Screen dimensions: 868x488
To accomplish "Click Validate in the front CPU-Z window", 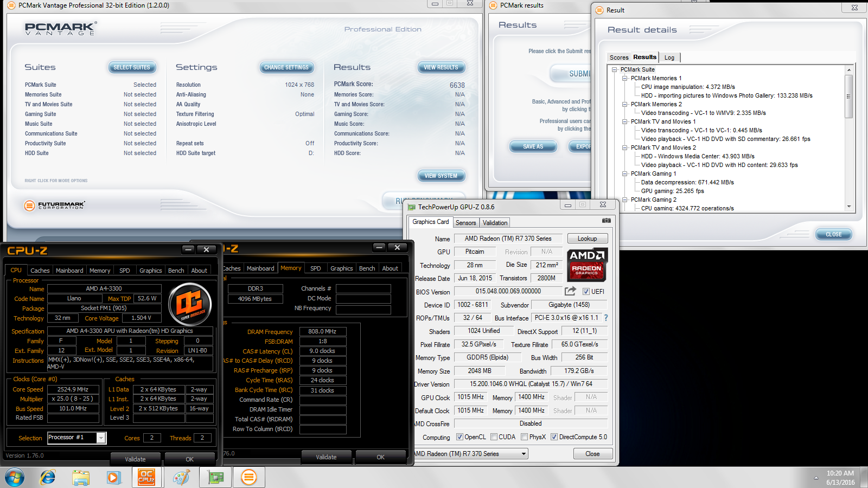I will [135, 459].
